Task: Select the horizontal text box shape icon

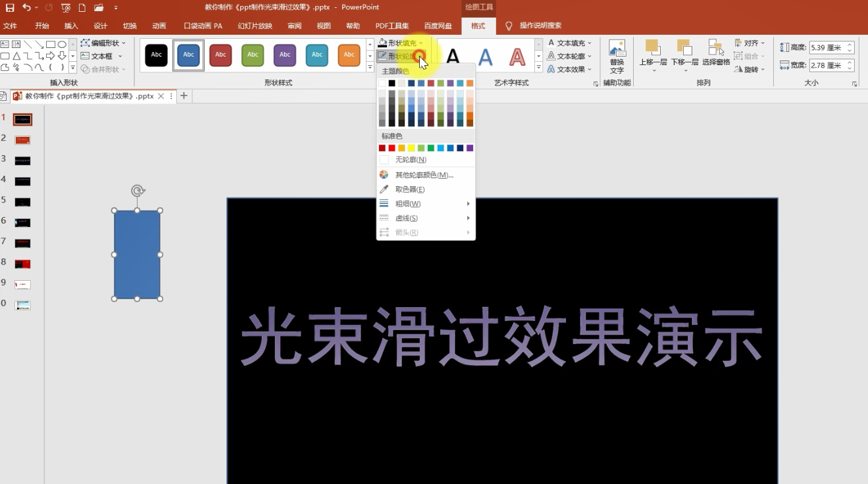Action: point(5,45)
